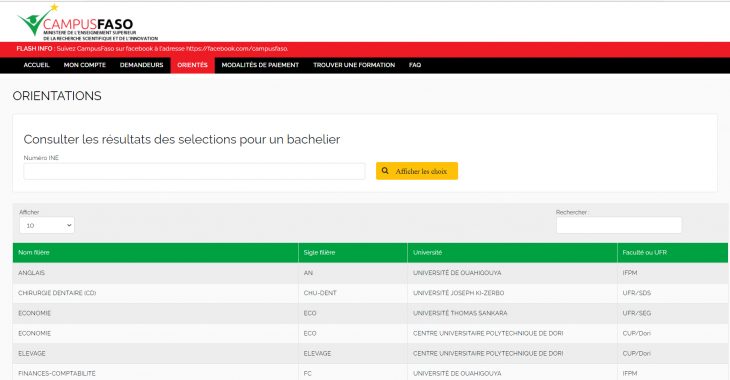This screenshot has height=380, width=730.
Task: Open the FAQ menu item
Action: (x=415, y=65)
